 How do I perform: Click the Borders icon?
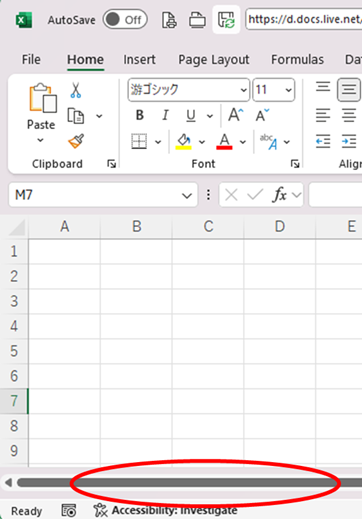[139, 141]
